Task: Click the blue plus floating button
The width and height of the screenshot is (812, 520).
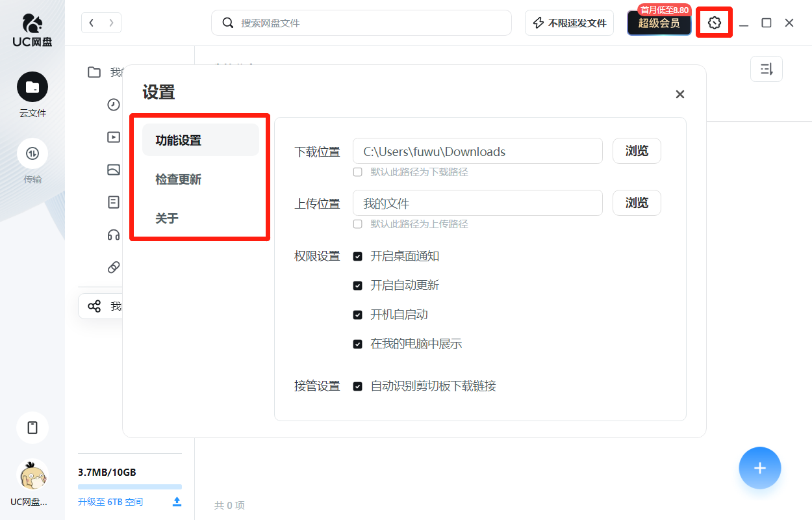Action: (759, 468)
